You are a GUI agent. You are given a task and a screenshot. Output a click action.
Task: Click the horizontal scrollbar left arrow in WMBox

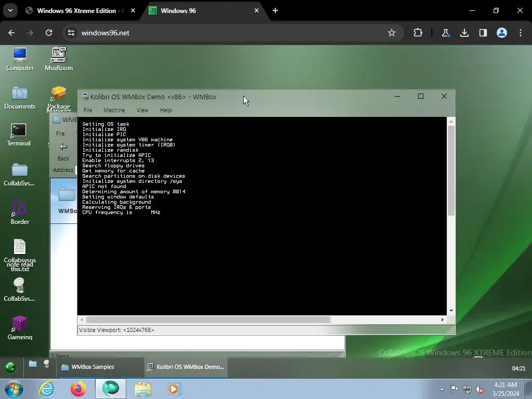click(82, 320)
